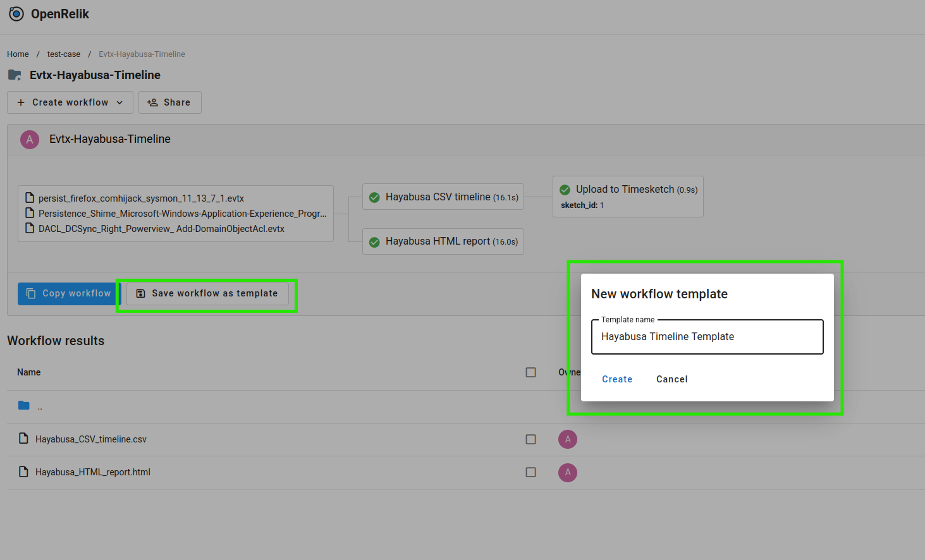The height and width of the screenshot is (560, 925).
Task: Open the Upload to Timesketch task node
Action: 628,197
